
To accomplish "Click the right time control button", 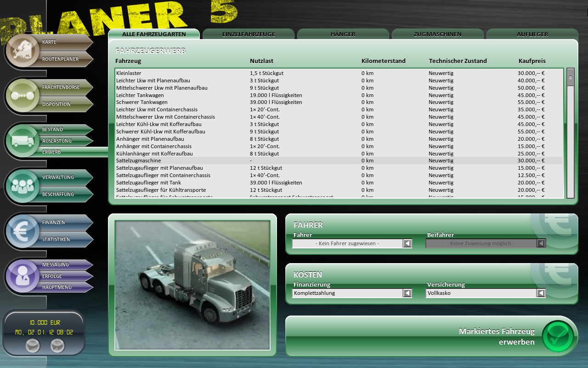I will pyautogui.click(x=57, y=345).
